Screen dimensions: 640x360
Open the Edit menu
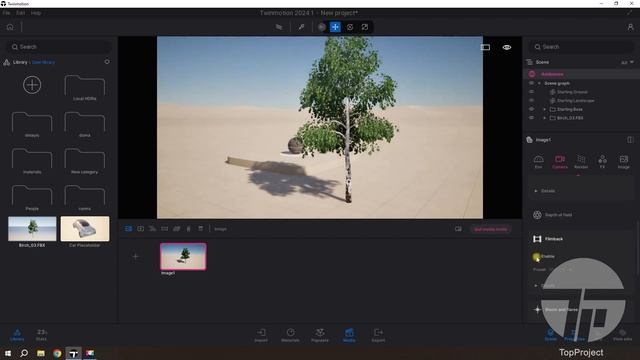(20, 13)
